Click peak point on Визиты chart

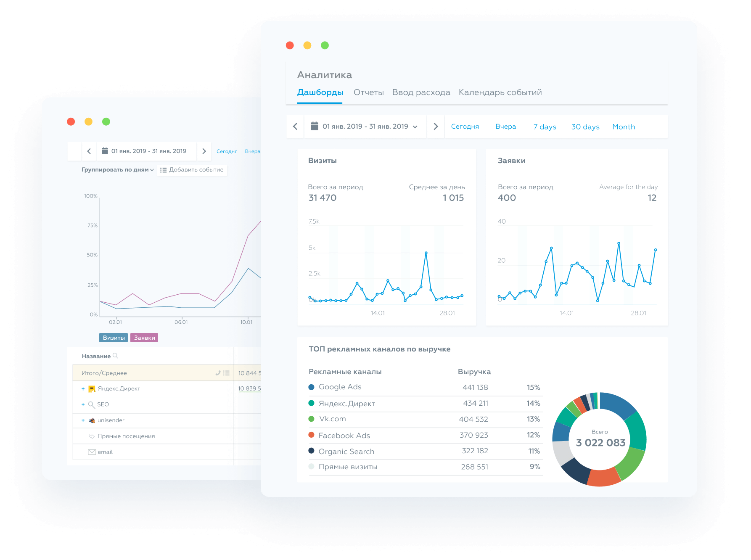point(426,253)
